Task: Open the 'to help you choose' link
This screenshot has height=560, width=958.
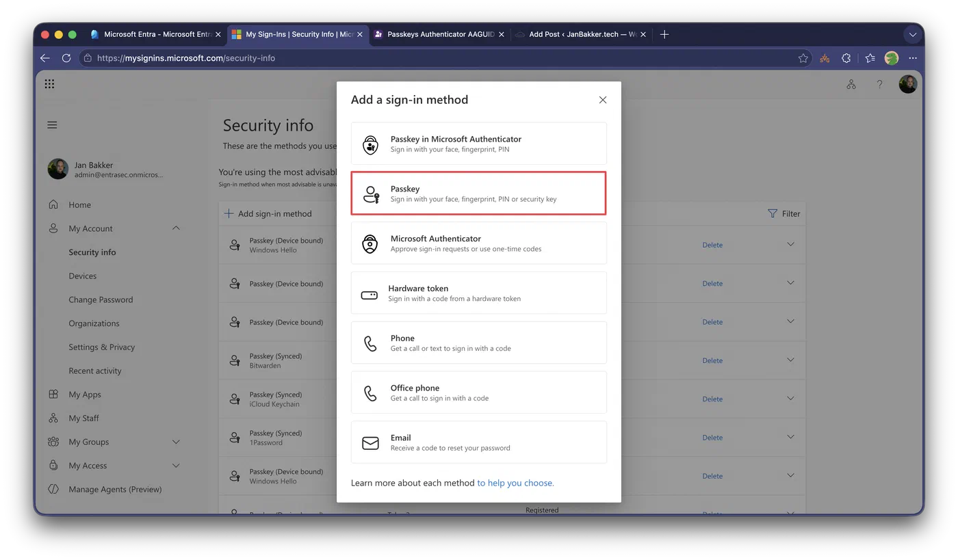Action: (515, 483)
